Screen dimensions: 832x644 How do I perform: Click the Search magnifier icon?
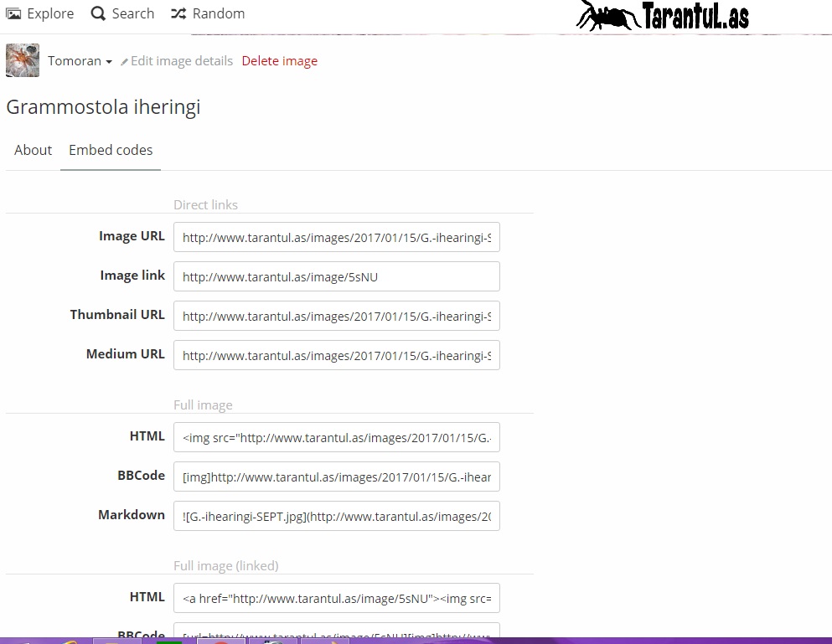(x=98, y=13)
